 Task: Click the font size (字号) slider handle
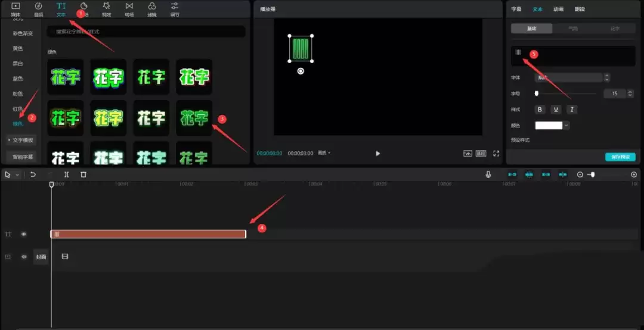pyautogui.click(x=537, y=94)
